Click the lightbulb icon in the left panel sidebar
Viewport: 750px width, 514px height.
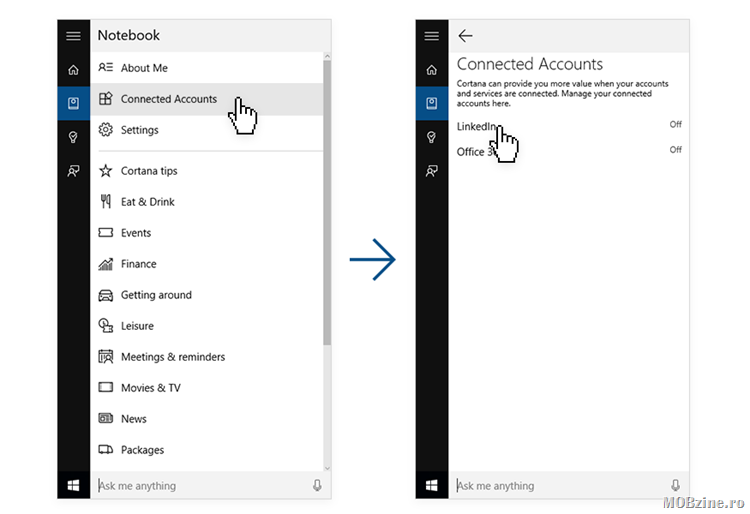[x=73, y=137]
